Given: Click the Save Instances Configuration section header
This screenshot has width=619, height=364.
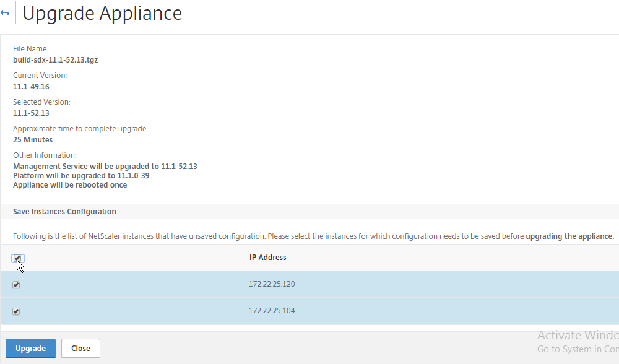Looking at the screenshot, I should [x=64, y=212].
